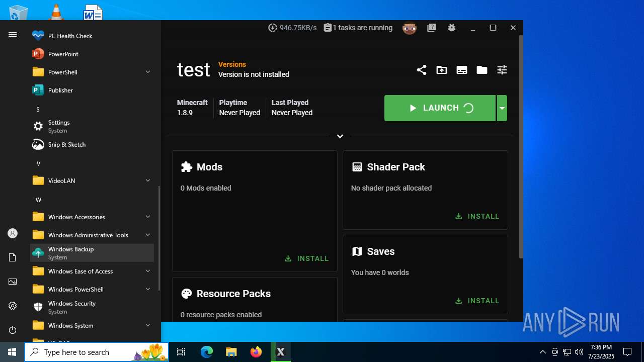Open Windows Security from Start list

[x=92, y=307]
